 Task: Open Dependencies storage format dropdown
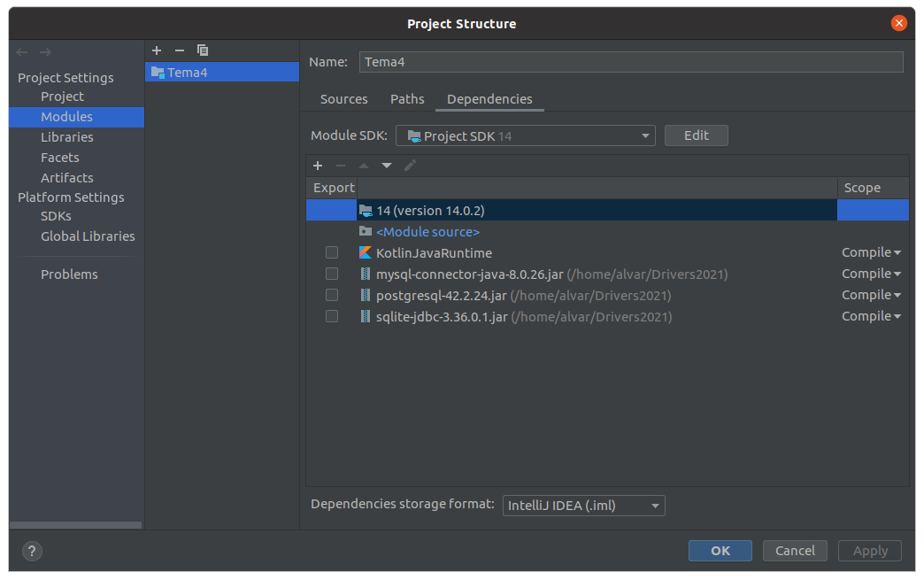[583, 506]
